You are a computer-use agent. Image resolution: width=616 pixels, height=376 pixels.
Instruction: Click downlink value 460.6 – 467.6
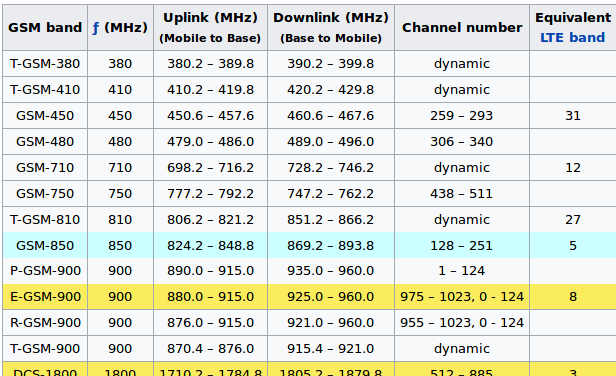331,116
